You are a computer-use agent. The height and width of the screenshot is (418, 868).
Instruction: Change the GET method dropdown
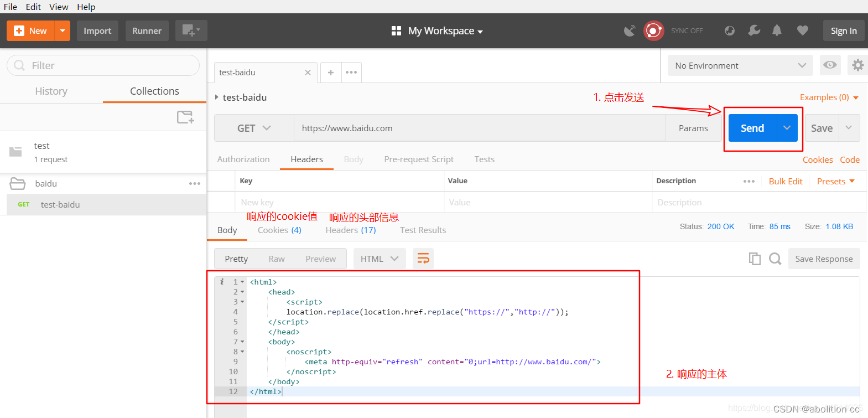(254, 128)
